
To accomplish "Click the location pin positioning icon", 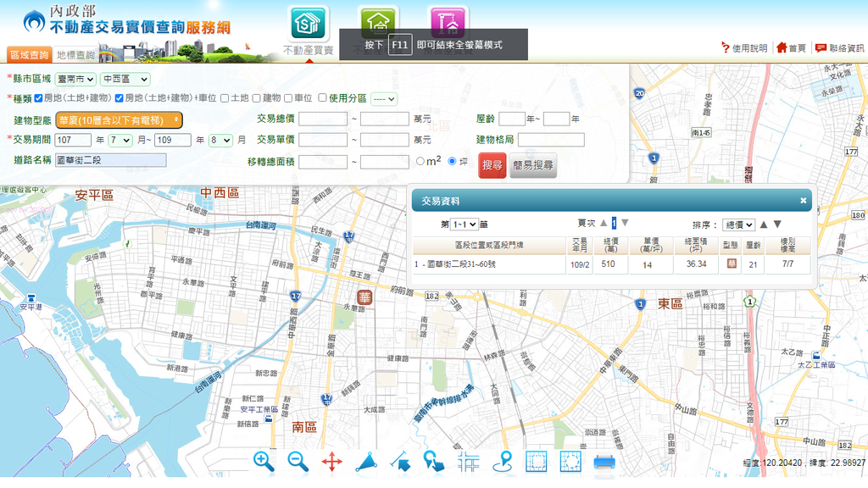I will pyautogui.click(x=503, y=462).
